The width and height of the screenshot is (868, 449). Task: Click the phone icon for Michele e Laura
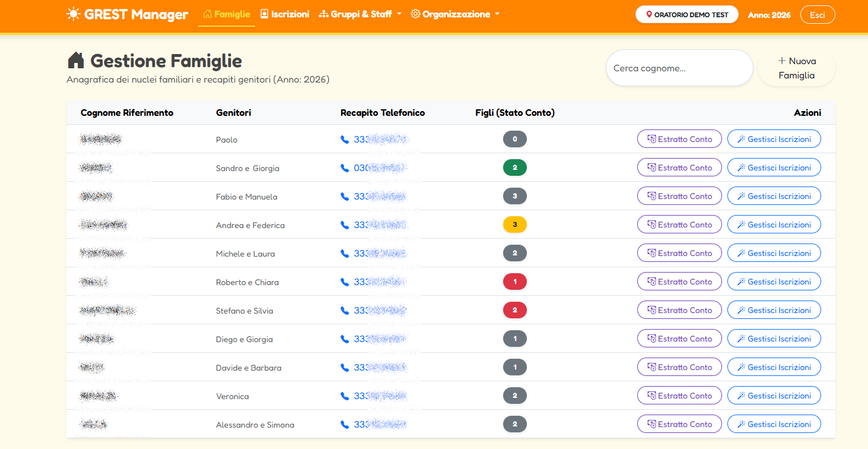(345, 254)
